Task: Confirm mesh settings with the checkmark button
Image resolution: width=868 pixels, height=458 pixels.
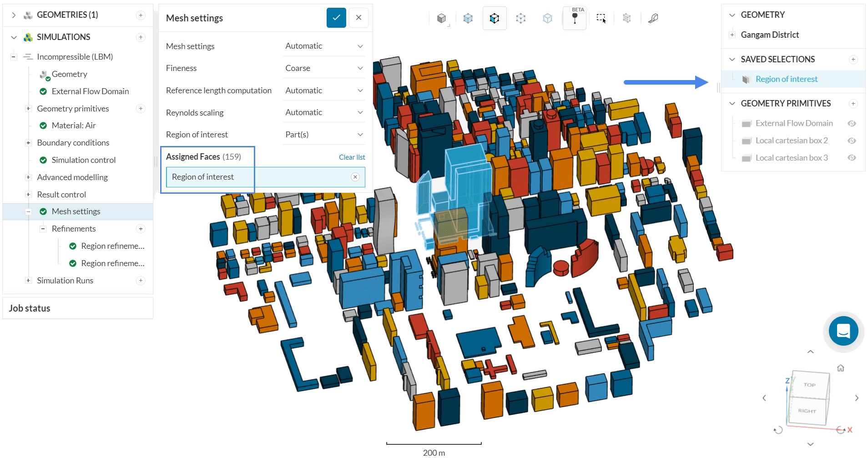Action: tap(336, 18)
